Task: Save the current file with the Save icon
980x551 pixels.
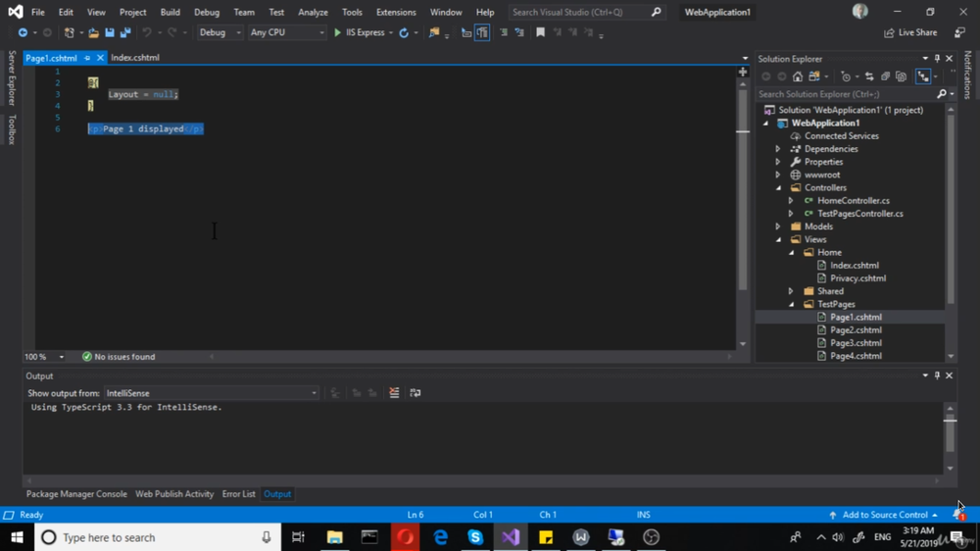Action: [110, 32]
